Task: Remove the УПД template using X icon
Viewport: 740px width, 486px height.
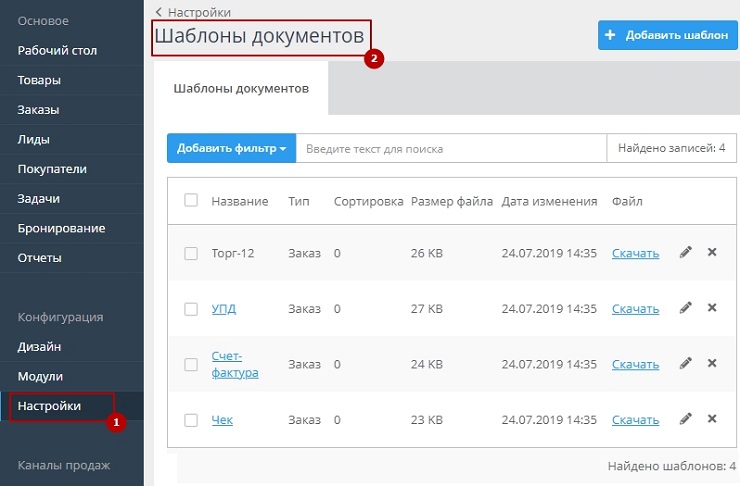Action: pyautogui.click(x=712, y=308)
